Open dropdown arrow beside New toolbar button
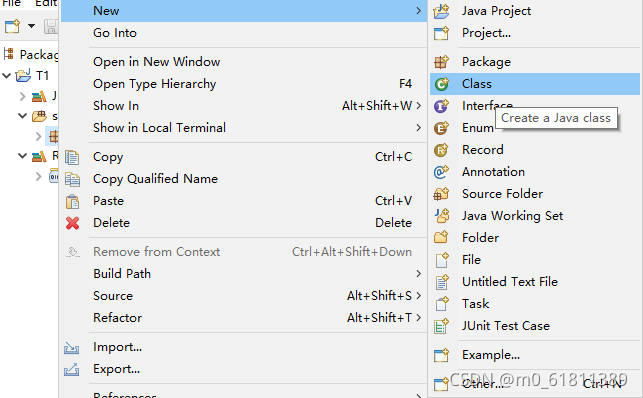This screenshot has width=643, height=398. (31, 26)
